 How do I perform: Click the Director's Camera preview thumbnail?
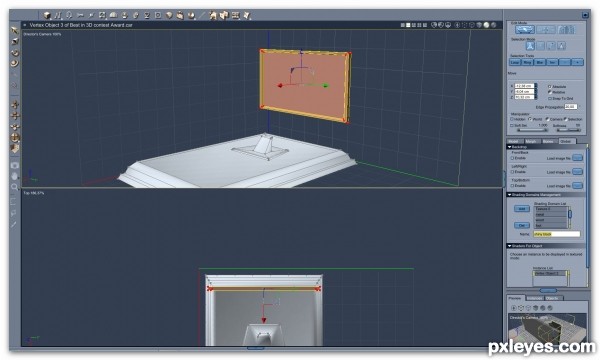pyautogui.click(x=548, y=328)
